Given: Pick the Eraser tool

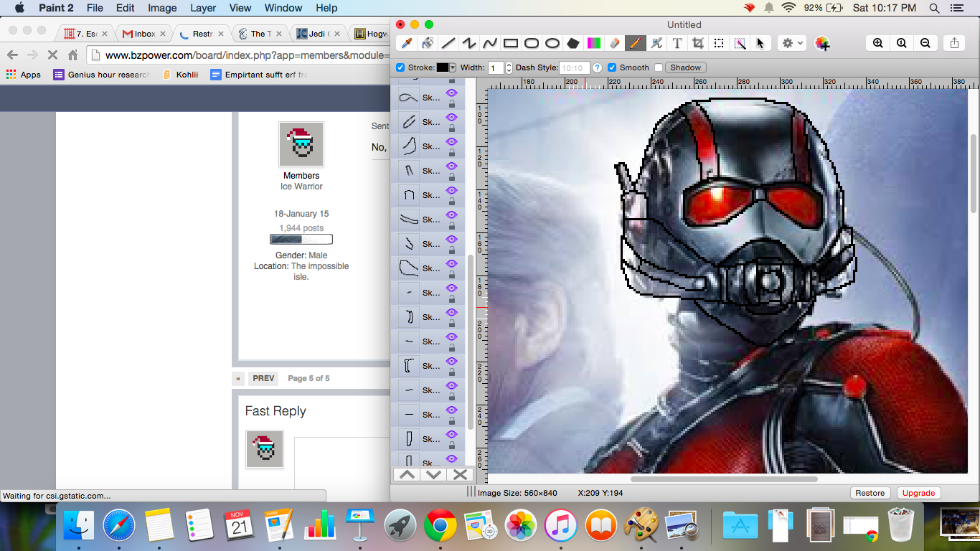Looking at the screenshot, I should tap(614, 43).
